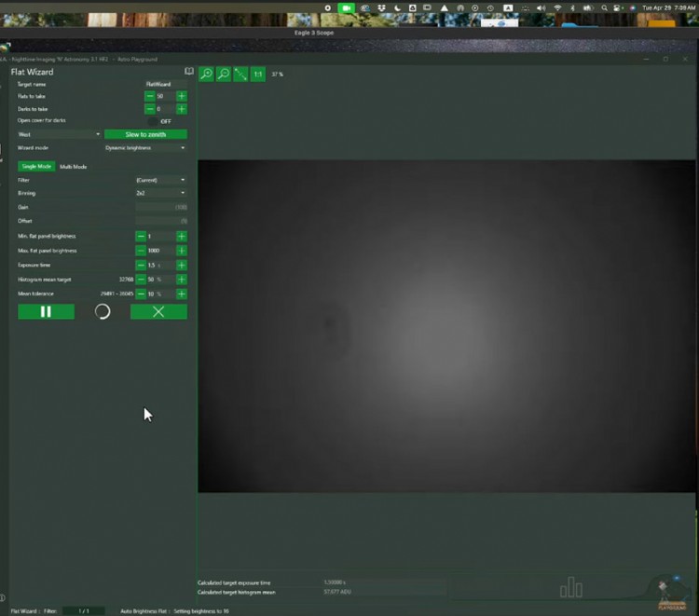Viewport: 699px width, 616px height.
Task: Click the Filter 1 / 1 progress bar
Action: (83, 611)
